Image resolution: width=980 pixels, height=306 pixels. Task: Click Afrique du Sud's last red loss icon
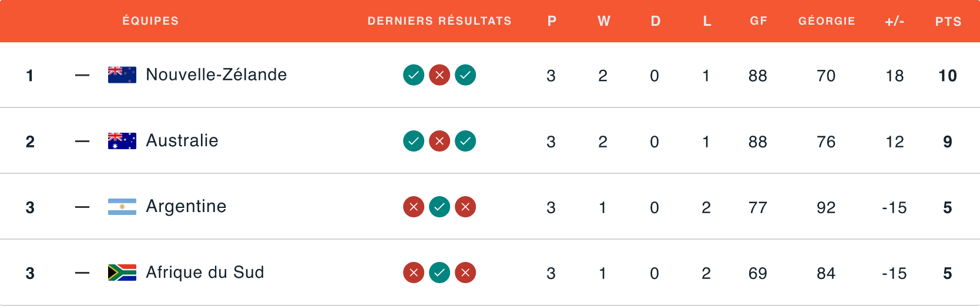tap(465, 273)
